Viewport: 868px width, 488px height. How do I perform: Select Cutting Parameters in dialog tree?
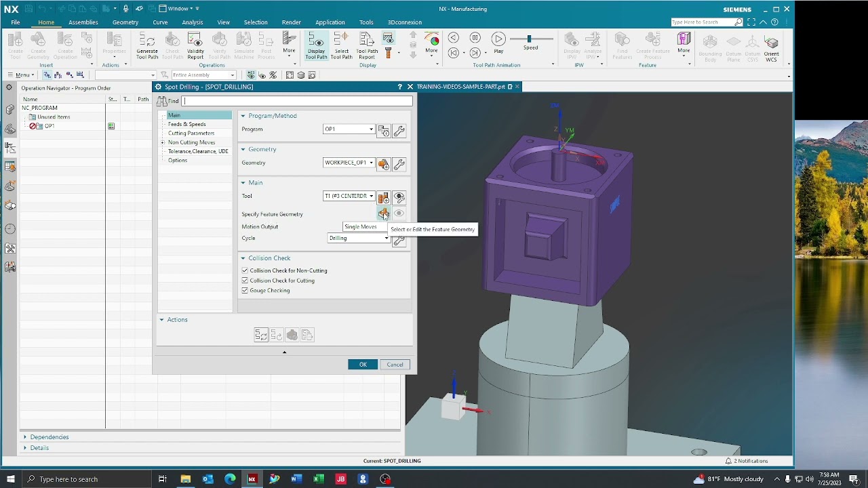coord(191,133)
